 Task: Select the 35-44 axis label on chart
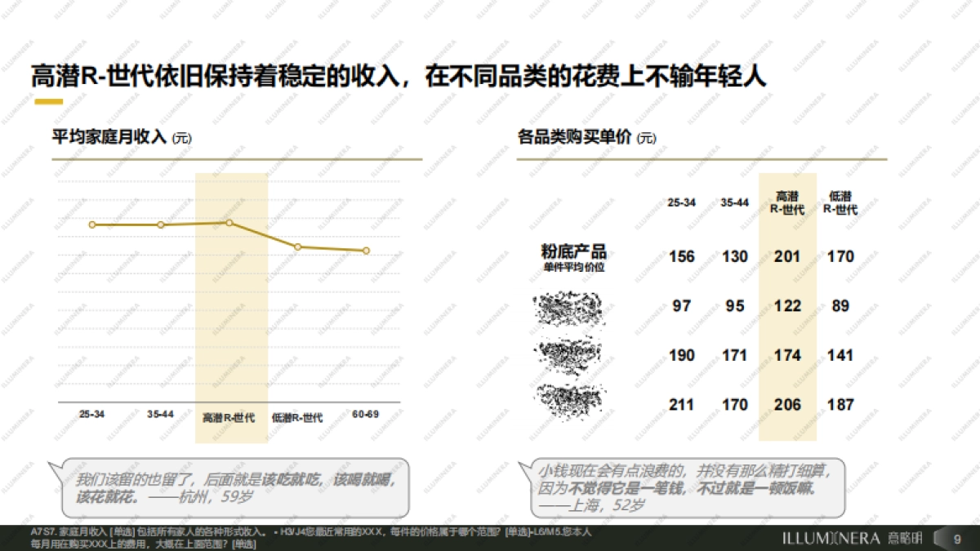pyautogui.click(x=162, y=413)
